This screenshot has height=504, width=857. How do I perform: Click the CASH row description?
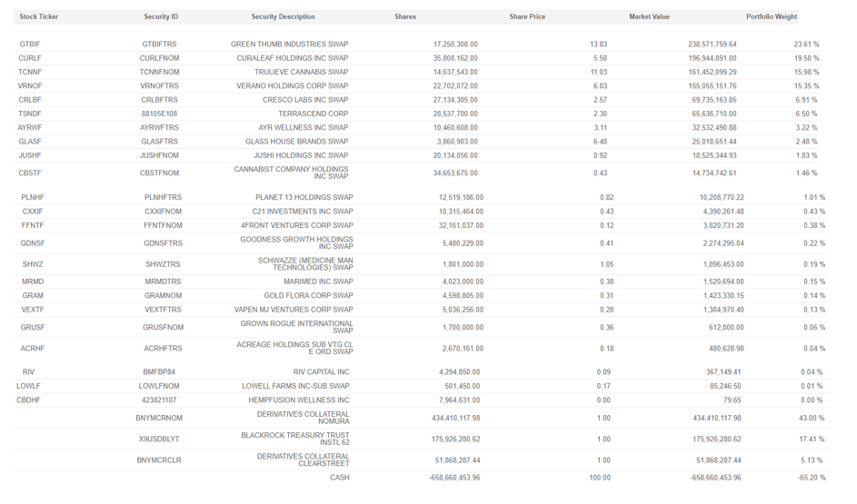(339, 478)
